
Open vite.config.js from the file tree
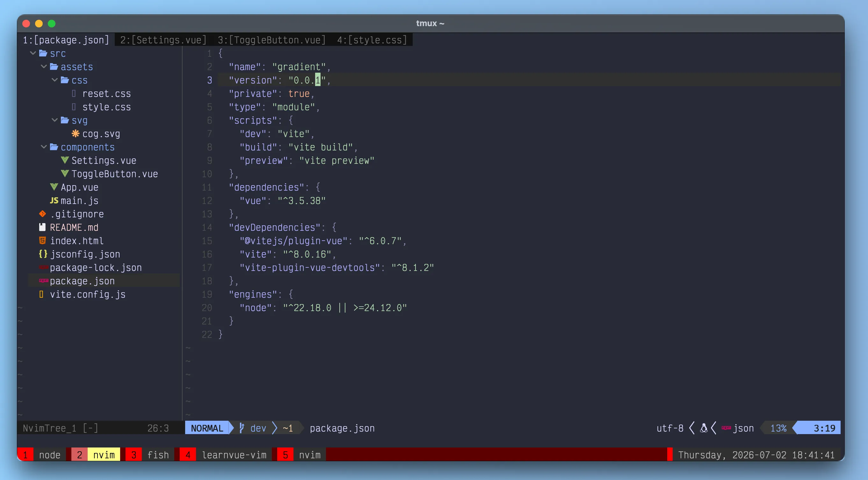[88, 295]
